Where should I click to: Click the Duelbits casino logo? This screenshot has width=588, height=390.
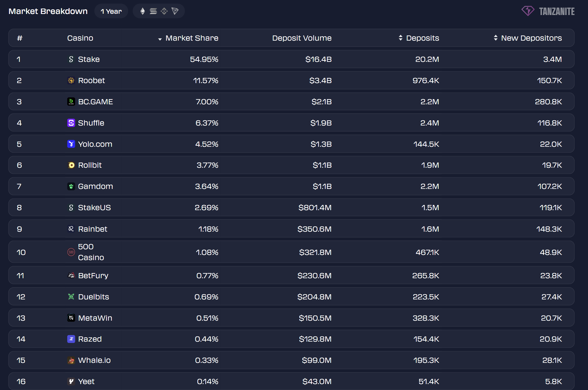[71, 297]
